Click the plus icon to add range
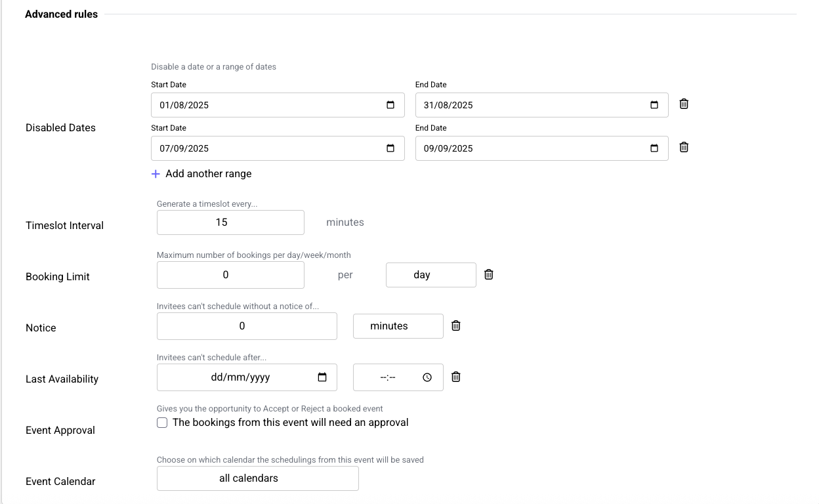The width and height of the screenshot is (819, 504). [156, 174]
